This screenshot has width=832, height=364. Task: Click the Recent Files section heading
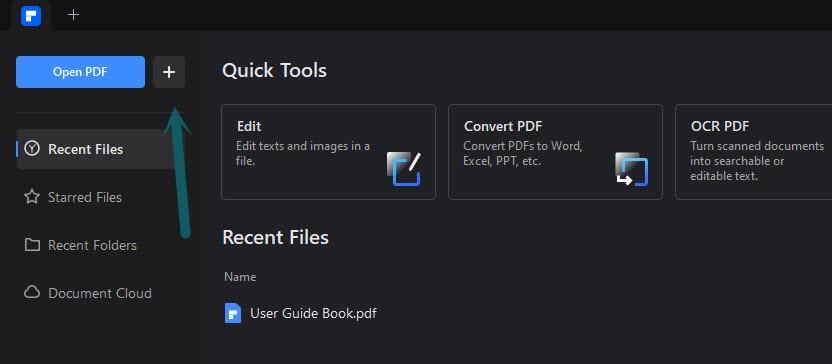click(x=275, y=237)
